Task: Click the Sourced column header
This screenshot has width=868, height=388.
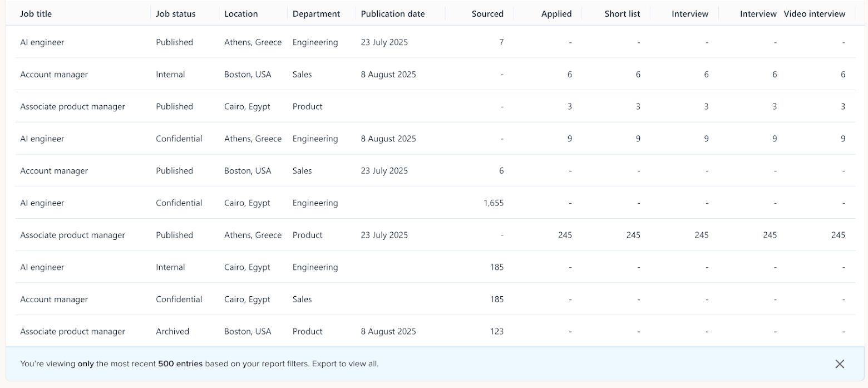Action: coord(487,14)
